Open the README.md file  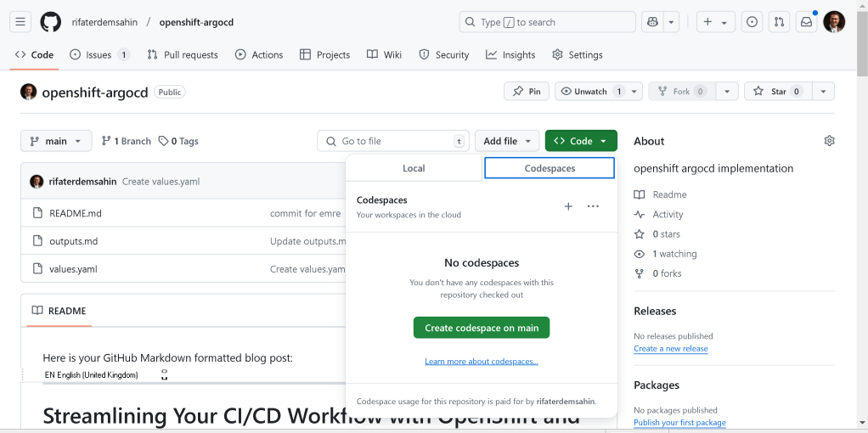coord(76,213)
